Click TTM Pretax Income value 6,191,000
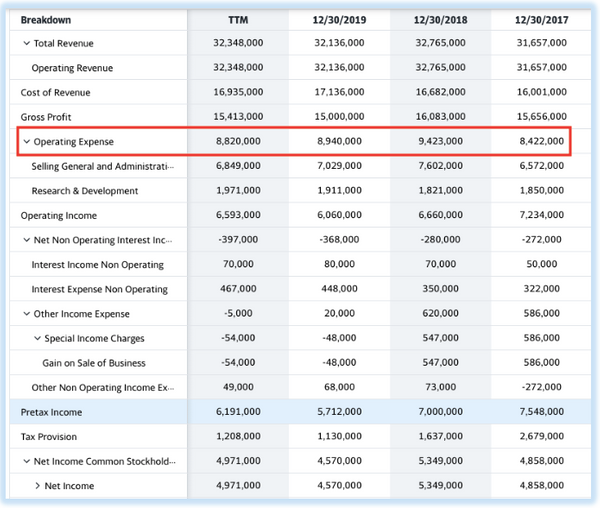This screenshot has height=508, width=600. pyautogui.click(x=238, y=412)
